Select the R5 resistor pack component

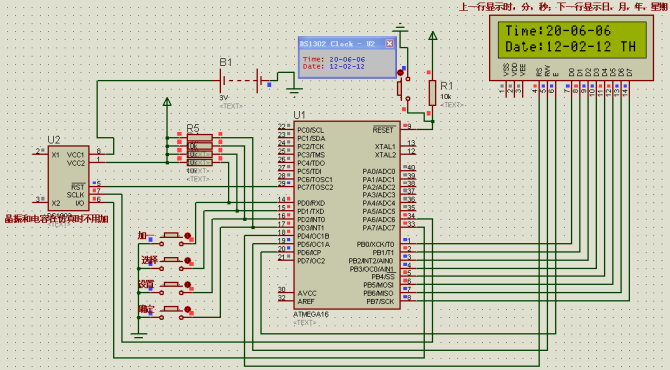point(200,150)
